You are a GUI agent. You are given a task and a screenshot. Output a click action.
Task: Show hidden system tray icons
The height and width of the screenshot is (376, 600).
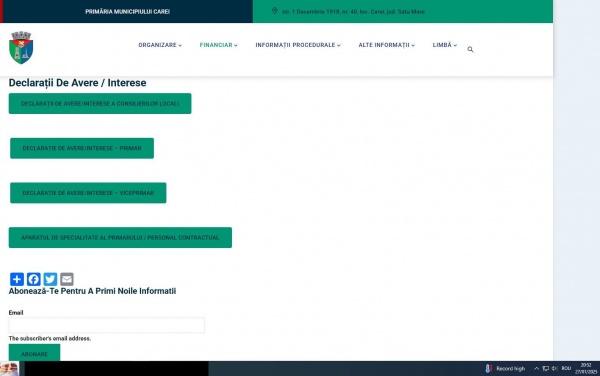[536, 368]
